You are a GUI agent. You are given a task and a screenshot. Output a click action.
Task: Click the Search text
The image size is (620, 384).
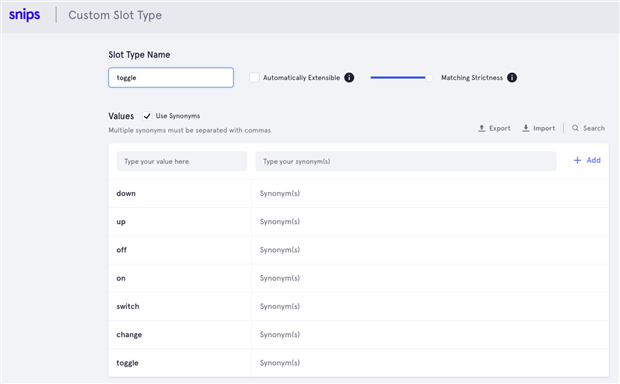point(594,128)
